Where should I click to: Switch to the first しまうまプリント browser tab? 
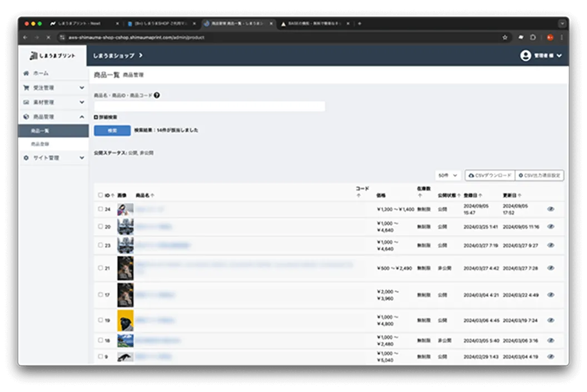[83, 23]
